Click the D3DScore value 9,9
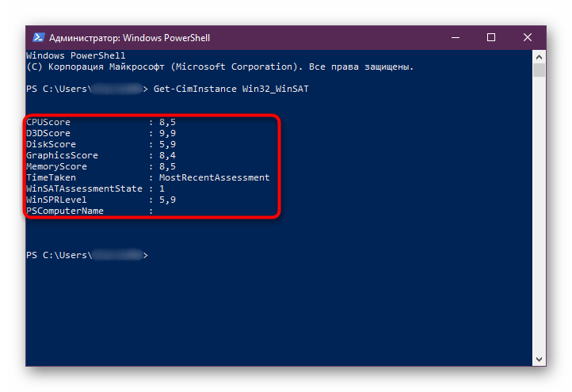 tap(167, 133)
